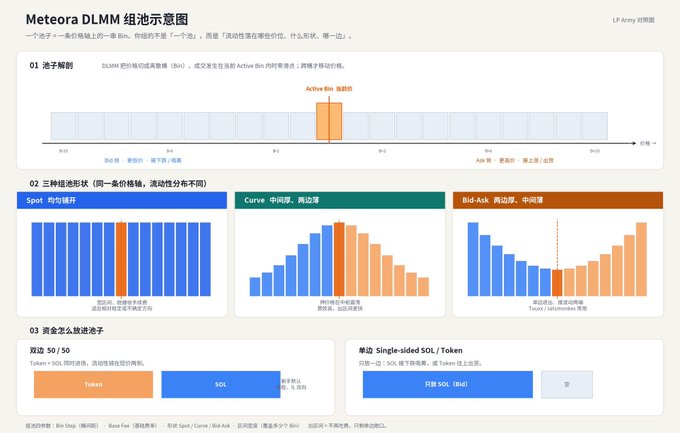680x433 pixels.
Task: Click the shortest leftmost blue bar in the Curve chart
Action: pos(255,287)
